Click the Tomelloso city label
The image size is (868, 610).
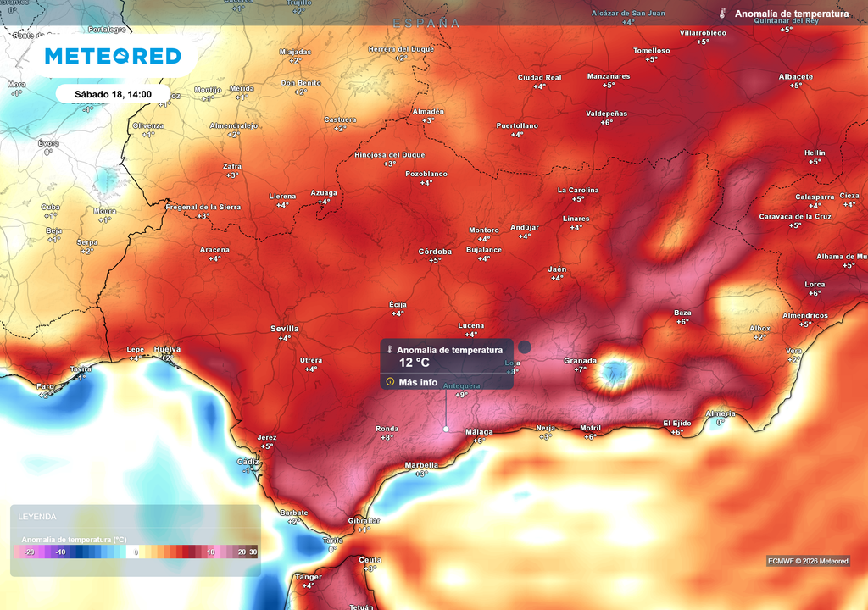(x=652, y=50)
